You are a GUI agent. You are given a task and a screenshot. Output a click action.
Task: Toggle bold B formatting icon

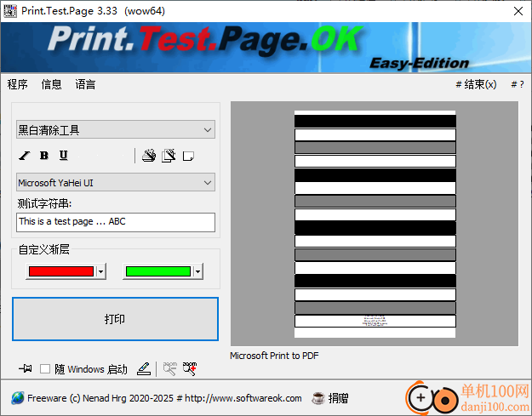click(44, 156)
